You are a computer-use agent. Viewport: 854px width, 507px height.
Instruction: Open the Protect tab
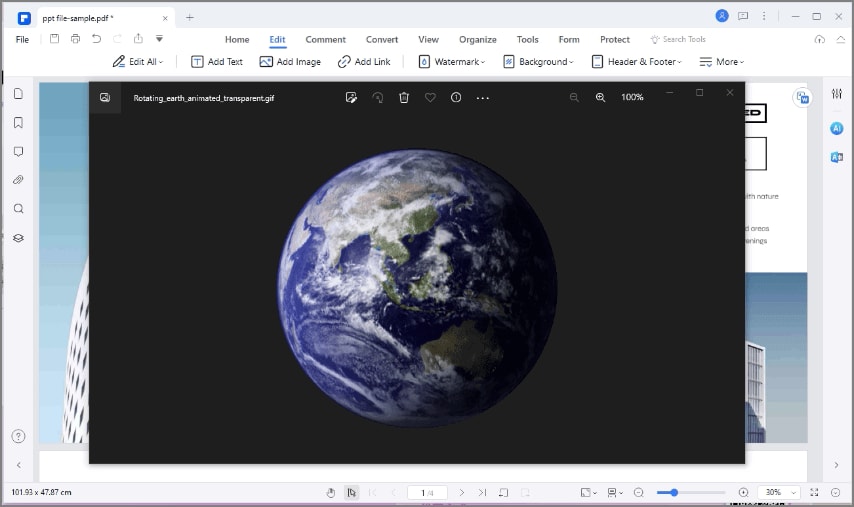click(x=614, y=39)
